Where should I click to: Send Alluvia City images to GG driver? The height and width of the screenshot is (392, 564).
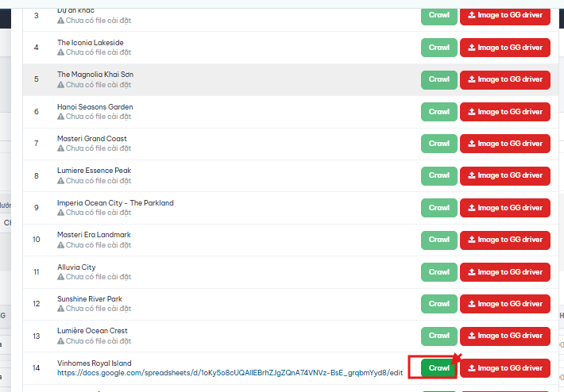point(505,272)
